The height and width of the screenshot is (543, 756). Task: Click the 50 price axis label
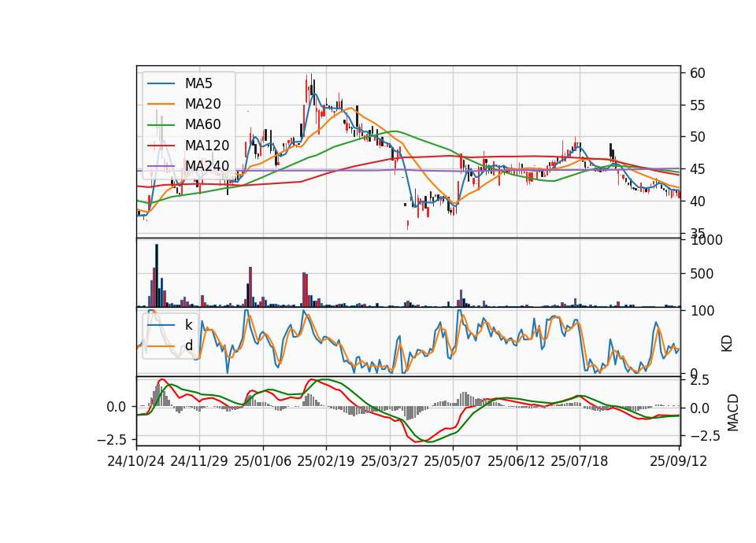698,137
